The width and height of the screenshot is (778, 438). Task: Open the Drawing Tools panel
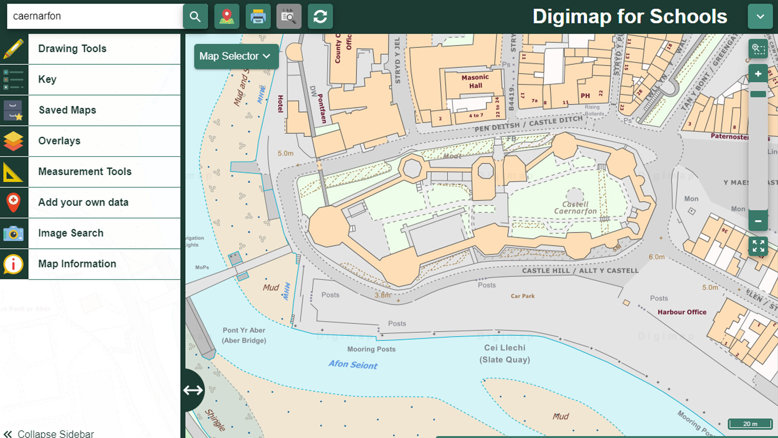pos(104,49)
